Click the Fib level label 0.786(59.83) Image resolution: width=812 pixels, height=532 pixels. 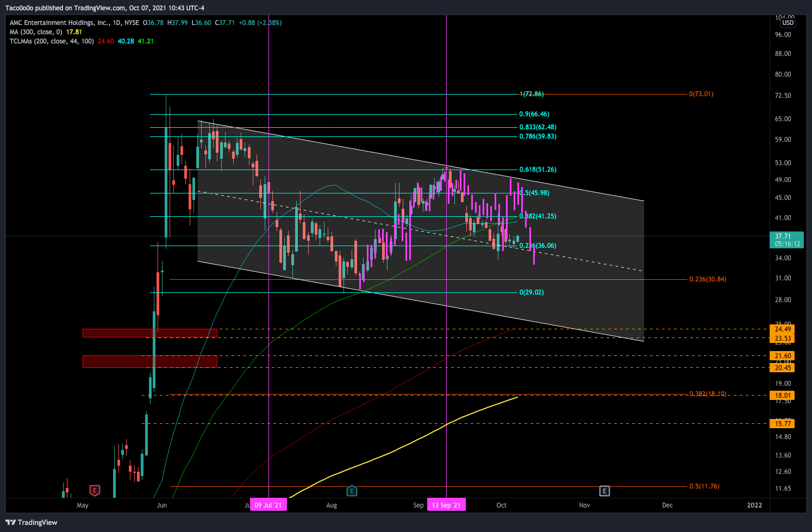(538, 136)
